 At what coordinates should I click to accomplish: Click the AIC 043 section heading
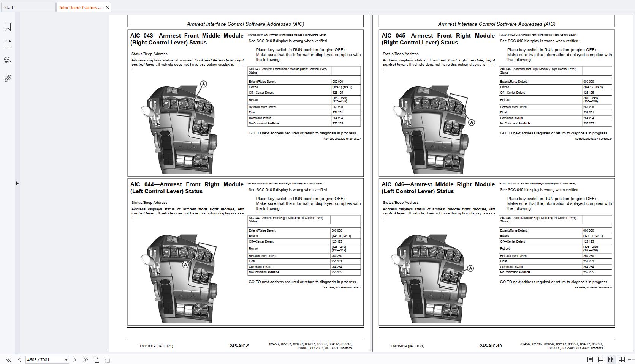tap(187, 39)
